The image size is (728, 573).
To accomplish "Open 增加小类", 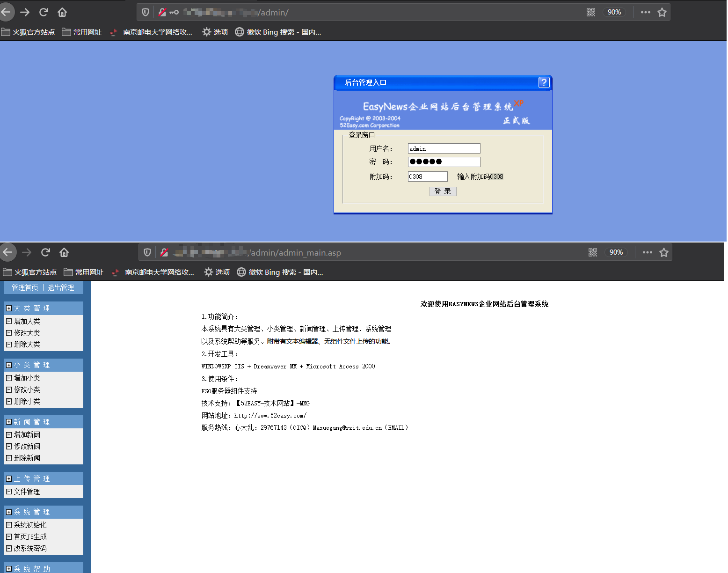I will 27,378.
